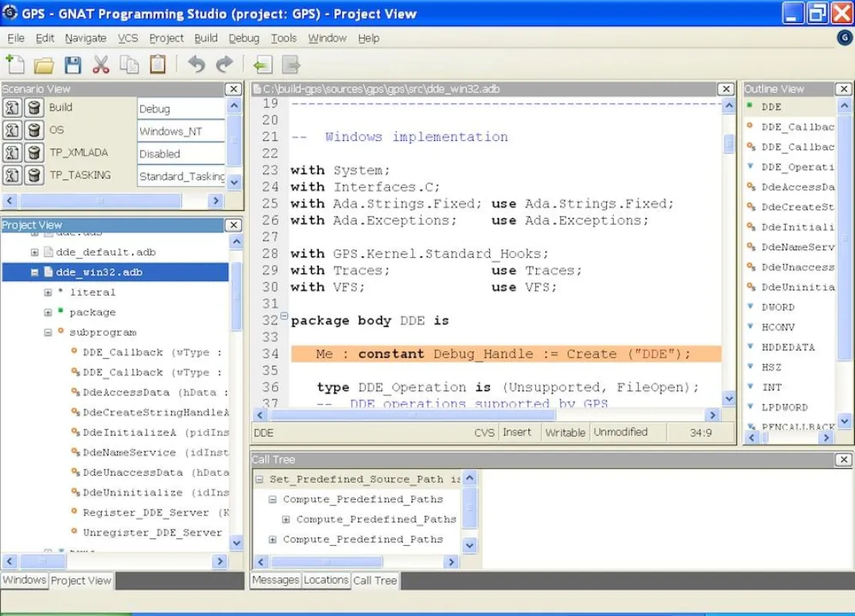This screenshot has height=616, width=855.
Task: Click the editor's vertical scroll down arrow
Action: click(729, 399)
